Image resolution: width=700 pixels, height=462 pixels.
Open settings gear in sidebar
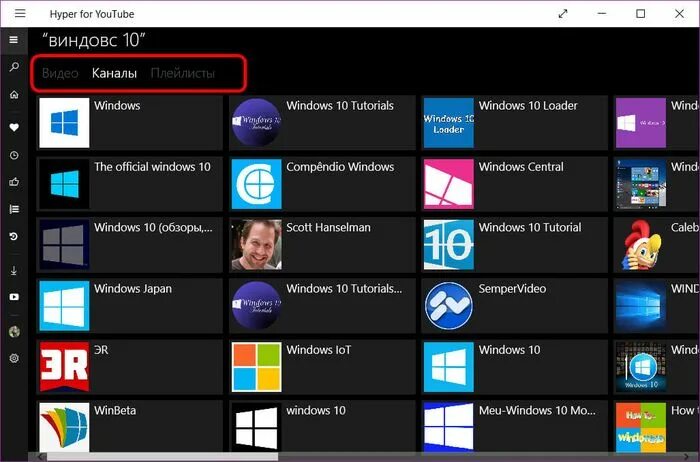tap(14, 358)
